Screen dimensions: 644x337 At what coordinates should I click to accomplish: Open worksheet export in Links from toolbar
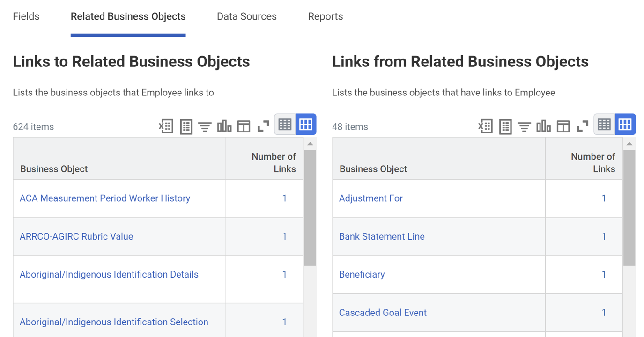[x=505, y=126]
